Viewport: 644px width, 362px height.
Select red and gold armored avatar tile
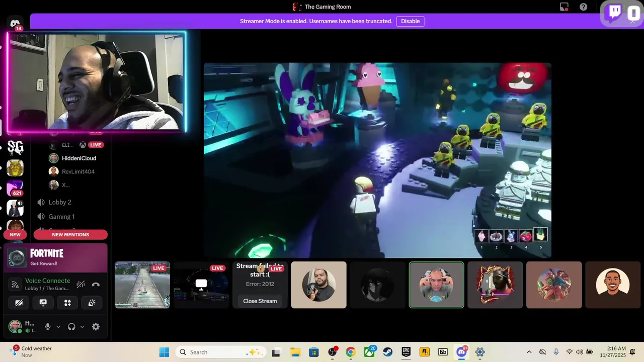[x=495, y=285]
